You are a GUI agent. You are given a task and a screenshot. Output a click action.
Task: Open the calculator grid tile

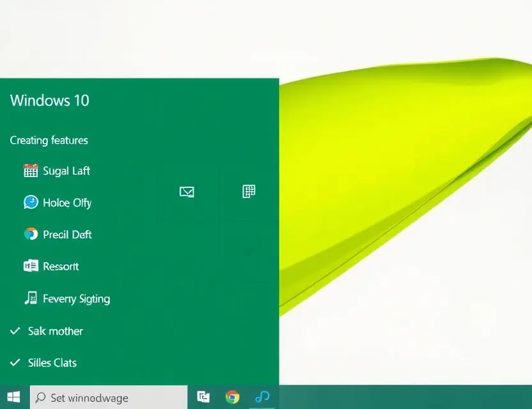(249, 191)
